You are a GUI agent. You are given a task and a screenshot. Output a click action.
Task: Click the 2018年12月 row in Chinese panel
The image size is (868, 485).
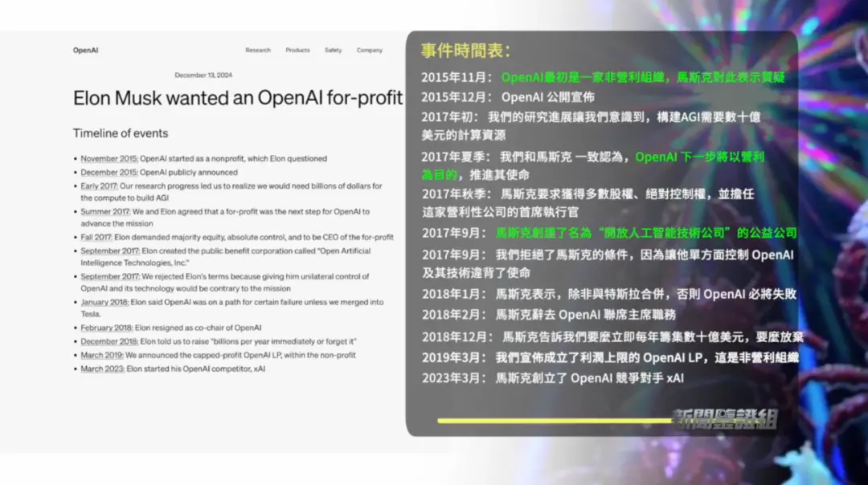pos(612,336)
